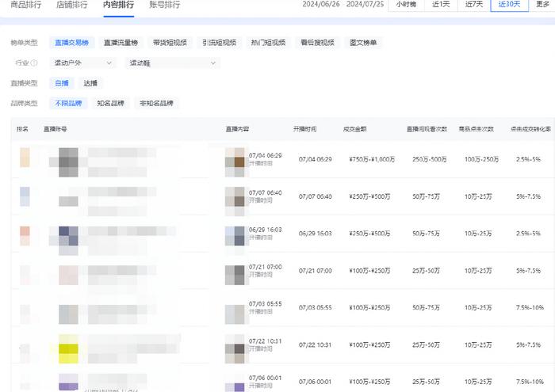Select the 自播 live type option
555x392 pixels.
[x=62, y=82]
